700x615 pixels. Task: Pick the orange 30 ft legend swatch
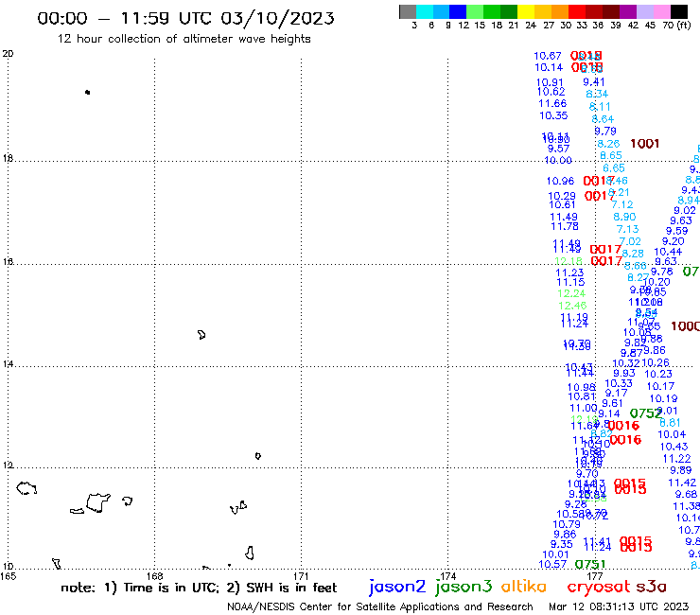tap(560, 11)
